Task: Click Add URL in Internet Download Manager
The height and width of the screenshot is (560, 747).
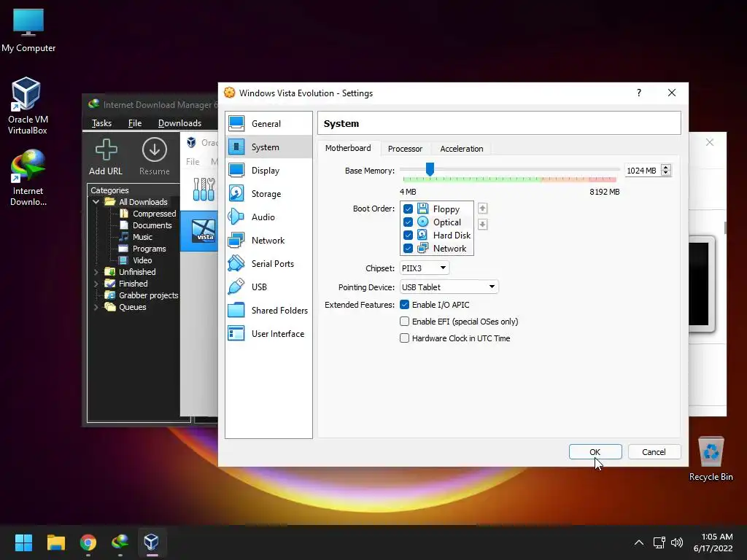Action: tap(106, 157)
